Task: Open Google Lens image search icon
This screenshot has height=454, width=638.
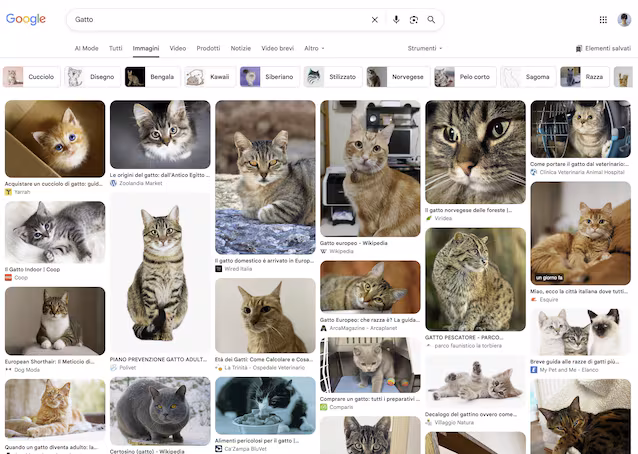Action: pos(414,20)
